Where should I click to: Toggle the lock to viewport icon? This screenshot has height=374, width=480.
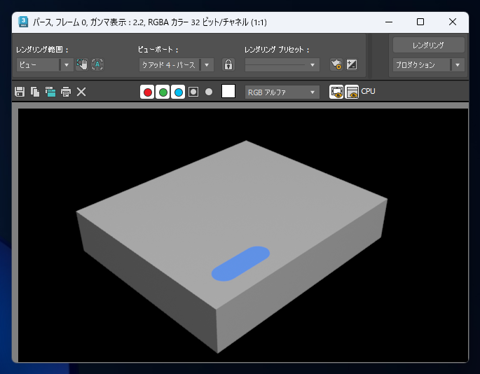coord(228,64)
